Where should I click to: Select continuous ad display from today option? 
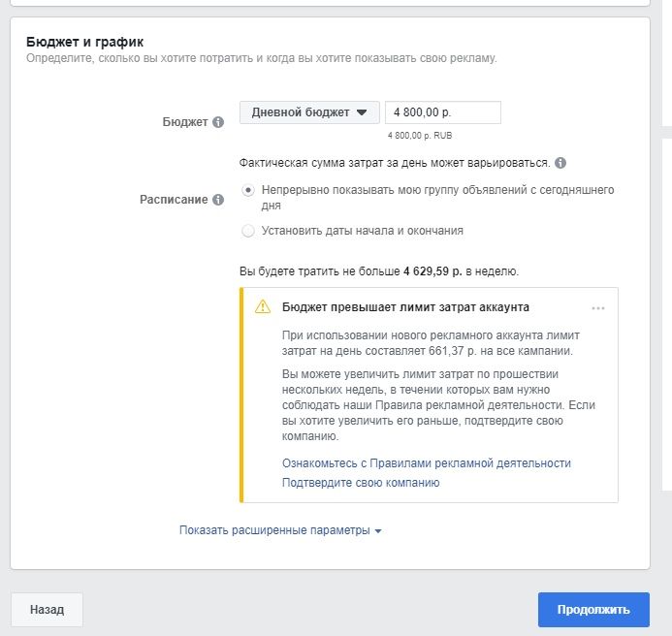247,190
